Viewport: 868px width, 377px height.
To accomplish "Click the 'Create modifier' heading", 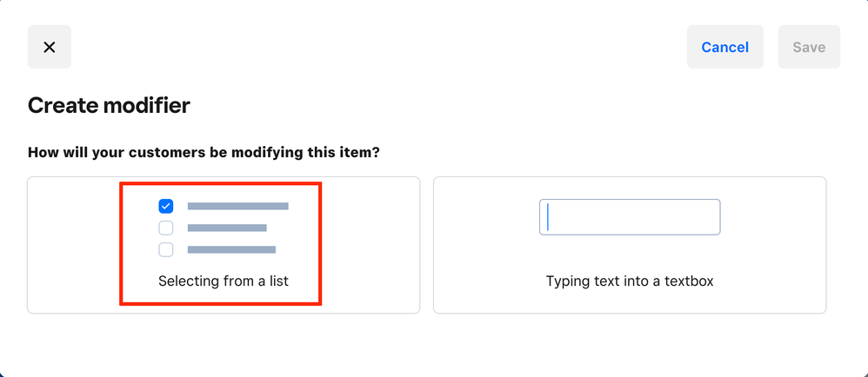I will click(x=109, y=106).
